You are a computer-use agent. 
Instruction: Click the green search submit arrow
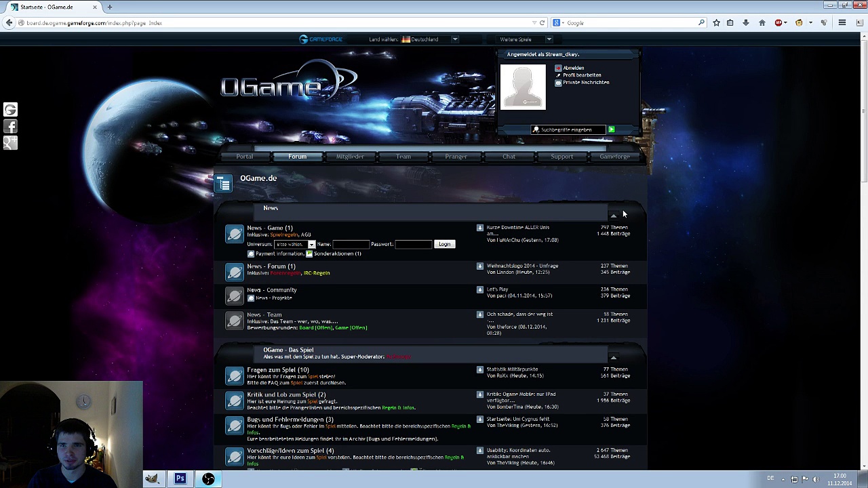coord(611,129)
